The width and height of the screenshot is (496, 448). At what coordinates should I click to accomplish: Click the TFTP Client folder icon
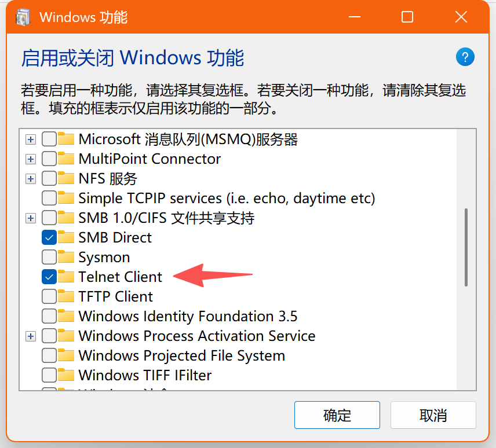tap(67, 296)
